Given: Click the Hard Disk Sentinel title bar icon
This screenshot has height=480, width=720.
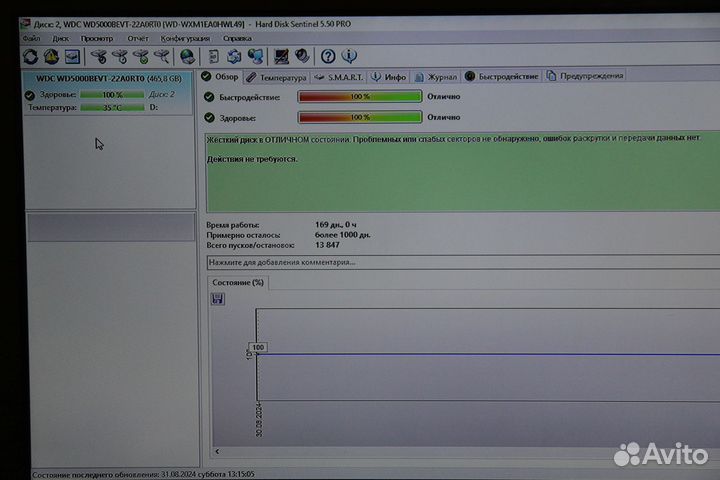Looking at the screenshot, I should point(25,24).
